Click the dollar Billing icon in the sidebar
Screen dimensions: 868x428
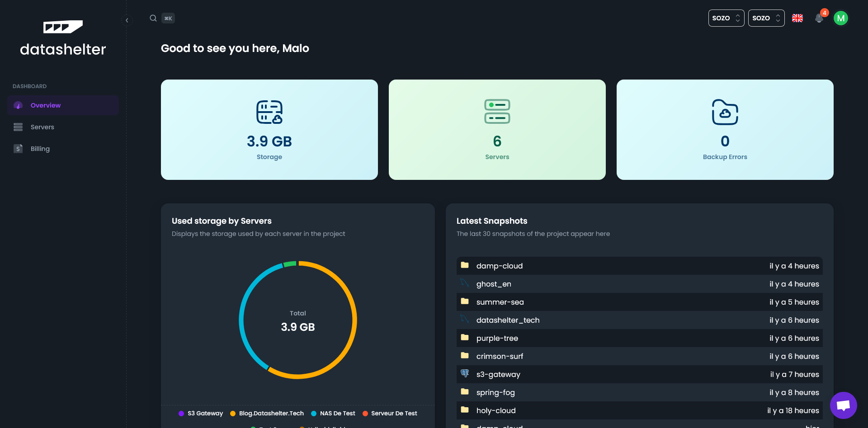[x=18, y=148]
